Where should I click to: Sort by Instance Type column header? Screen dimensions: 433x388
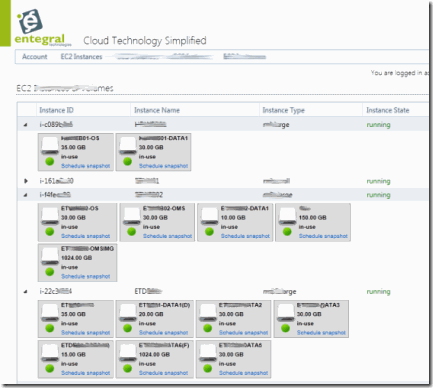(x=283, y=110)
